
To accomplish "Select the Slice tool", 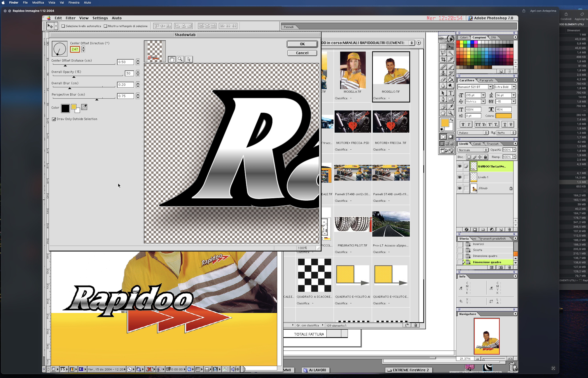I will pos(451,59).
